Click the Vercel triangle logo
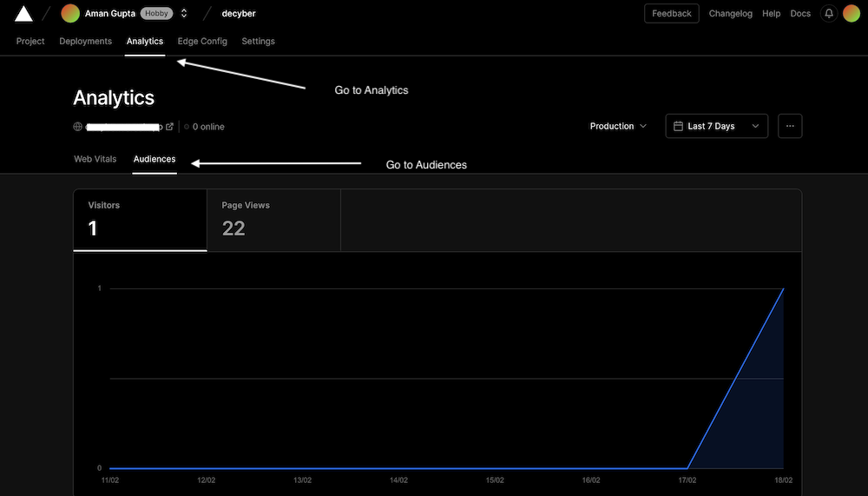 point(23,14)
